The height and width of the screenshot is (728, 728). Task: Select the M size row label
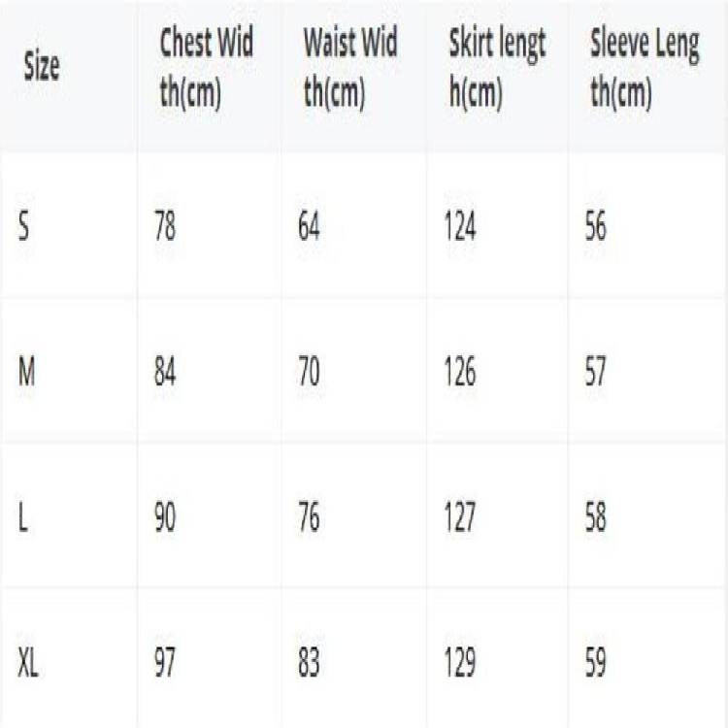tap(27, 373)
